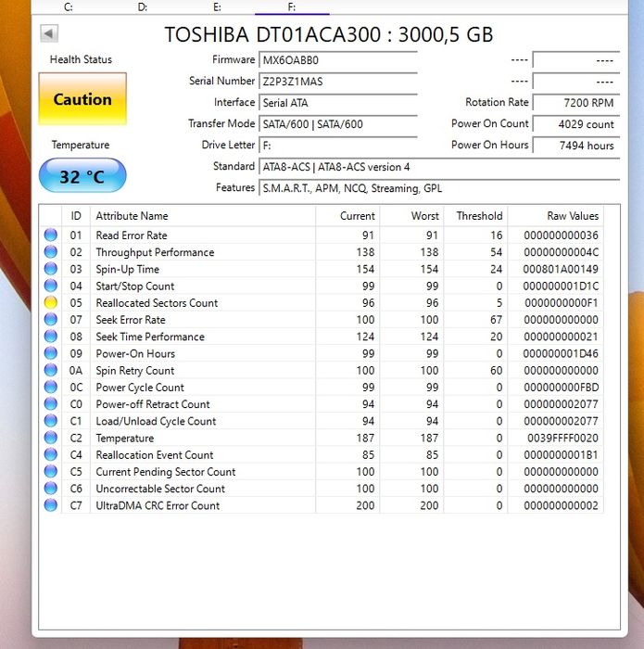
Task: Click the Firmware field MX6OABB0
Action: click(338, 59)
